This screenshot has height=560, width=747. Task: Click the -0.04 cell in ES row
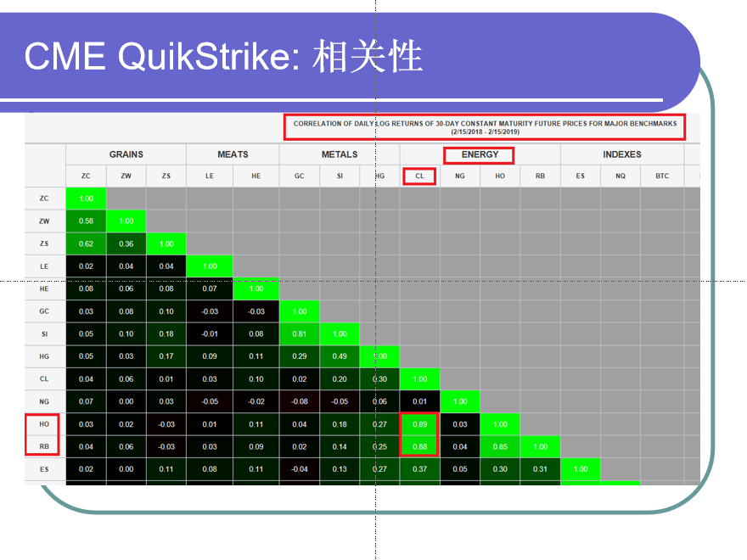299,469
